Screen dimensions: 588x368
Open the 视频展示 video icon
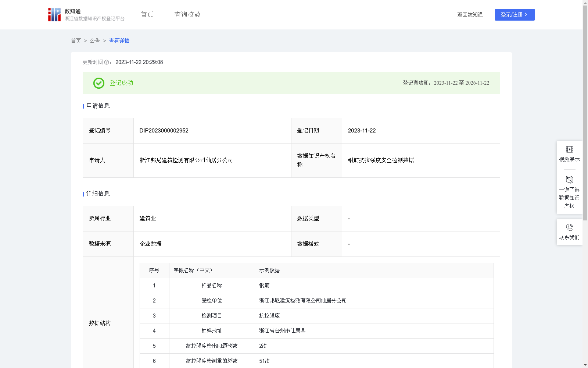[x=569, y=149]
